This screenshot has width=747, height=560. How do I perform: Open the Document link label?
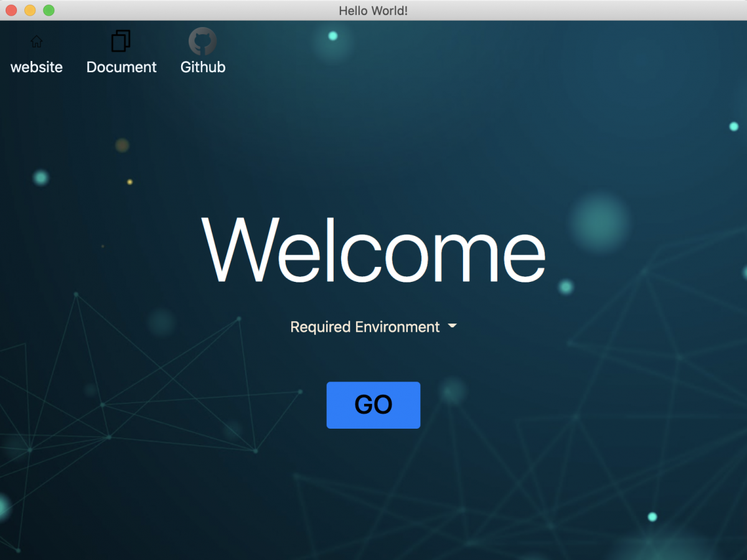[121, 67]
